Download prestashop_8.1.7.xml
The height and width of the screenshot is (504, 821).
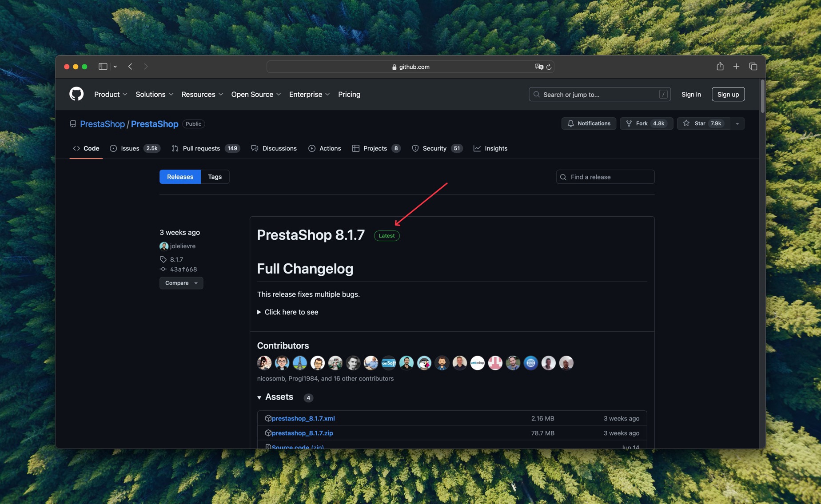point(303,418)
